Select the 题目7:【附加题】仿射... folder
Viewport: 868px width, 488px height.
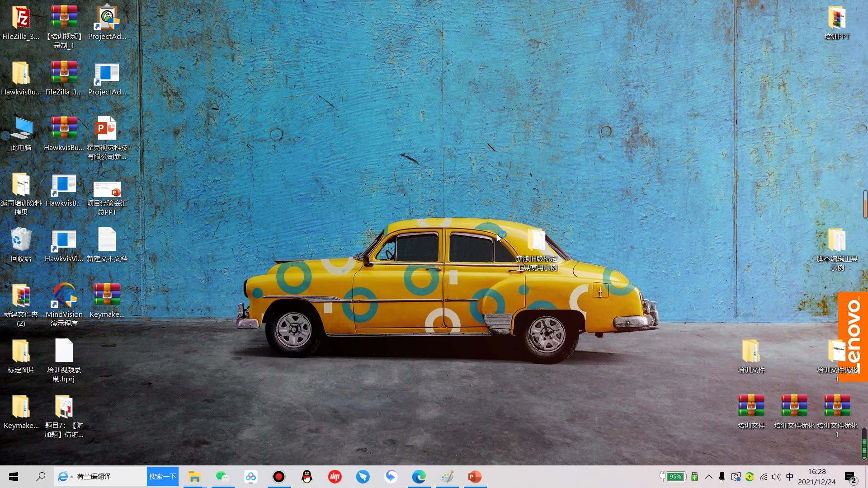[x=64, y=407]
